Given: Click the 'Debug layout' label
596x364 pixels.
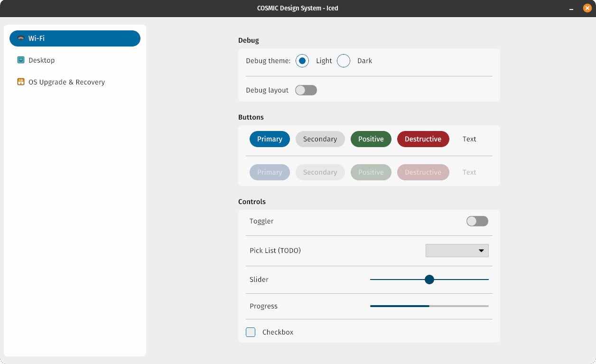Looking at the screenshot, I should click(267, 90).
